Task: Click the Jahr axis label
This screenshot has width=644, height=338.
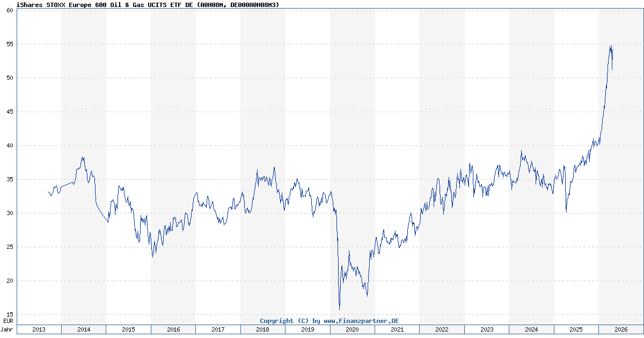Action: coord(8,330)
